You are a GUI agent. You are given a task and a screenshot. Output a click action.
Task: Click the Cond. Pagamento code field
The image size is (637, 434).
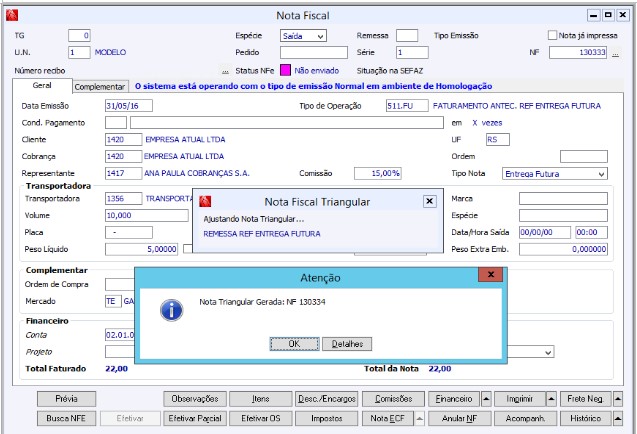click(x=116, y=123)
